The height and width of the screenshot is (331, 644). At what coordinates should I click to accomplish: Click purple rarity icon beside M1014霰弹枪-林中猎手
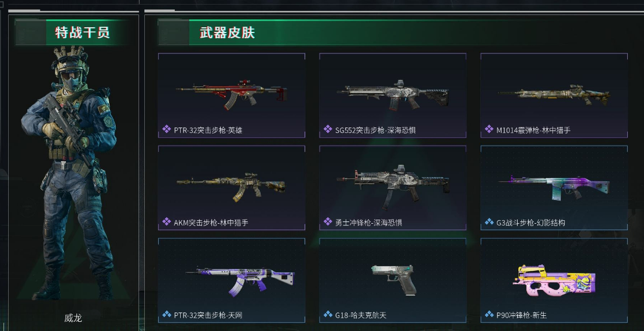pyautogui.click(x=489, y=129)
